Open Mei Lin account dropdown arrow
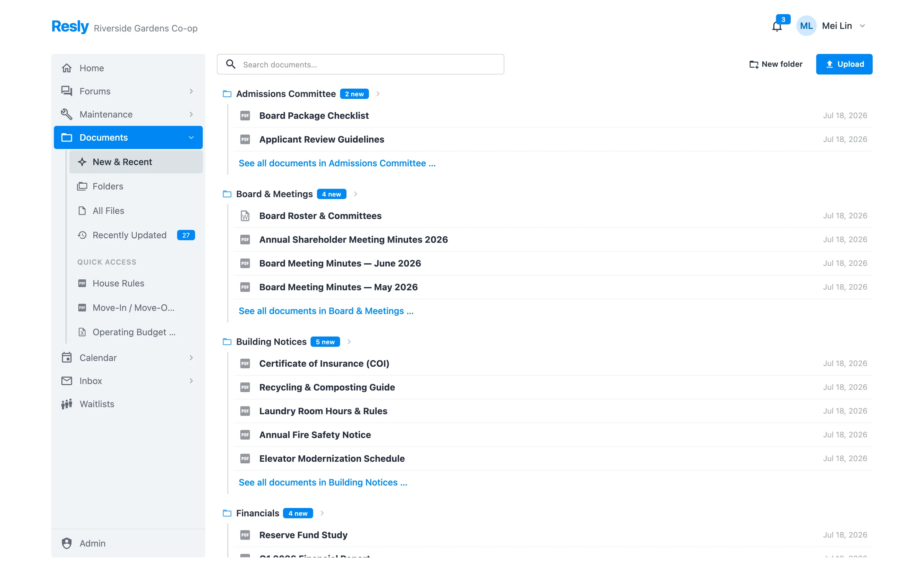 click(862, 26)
